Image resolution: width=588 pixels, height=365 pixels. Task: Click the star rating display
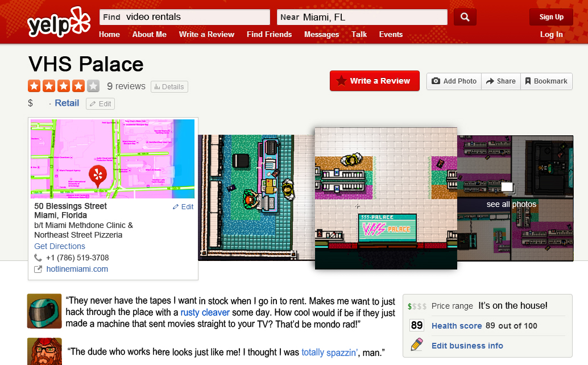[63, 86]
